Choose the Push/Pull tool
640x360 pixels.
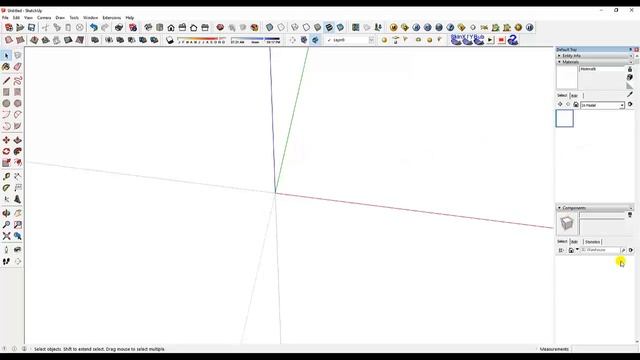pos(18,140)
